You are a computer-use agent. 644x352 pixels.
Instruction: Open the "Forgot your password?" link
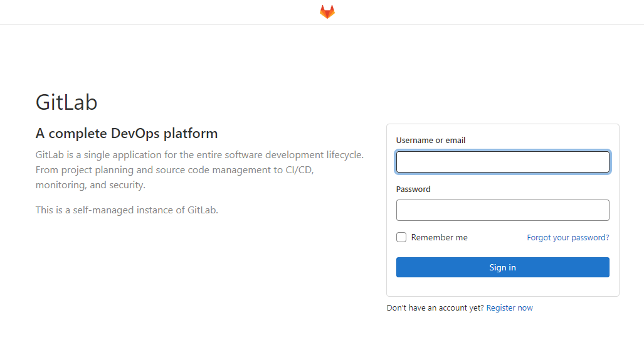click(567, 238)
